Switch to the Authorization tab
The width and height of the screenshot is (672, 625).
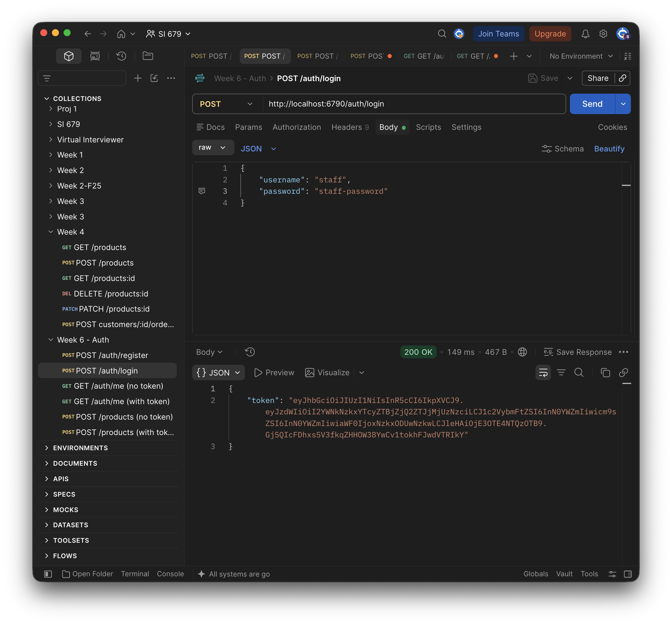(296, 127)
